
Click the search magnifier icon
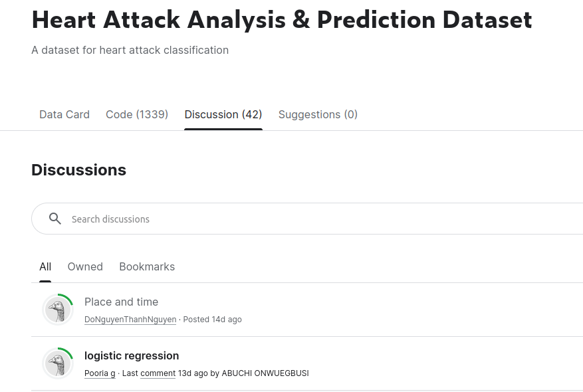click(55, 219)
